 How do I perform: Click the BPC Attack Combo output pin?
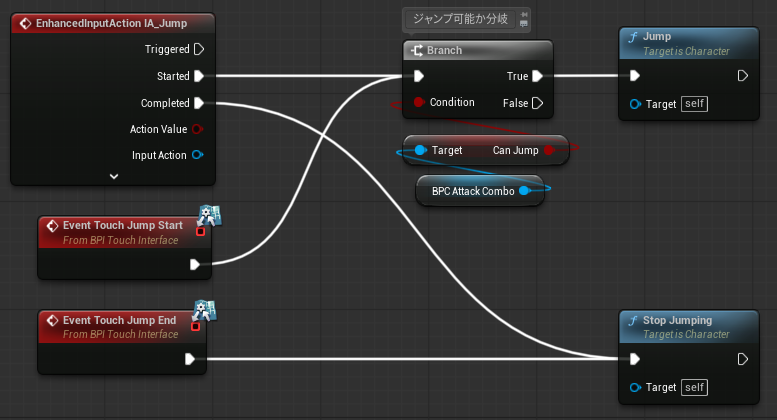[524, 191]
